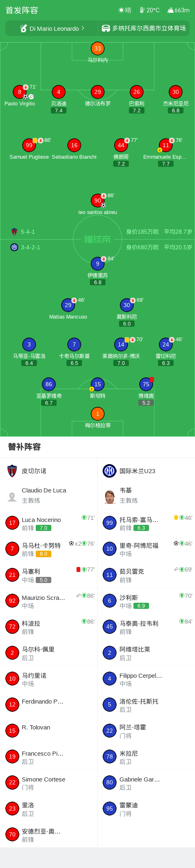Open substitute 10 里奇-阿博尼福 entry
The width and height of the screenshot is (195, 868).
pyautogui.click(x=146, y=549)
